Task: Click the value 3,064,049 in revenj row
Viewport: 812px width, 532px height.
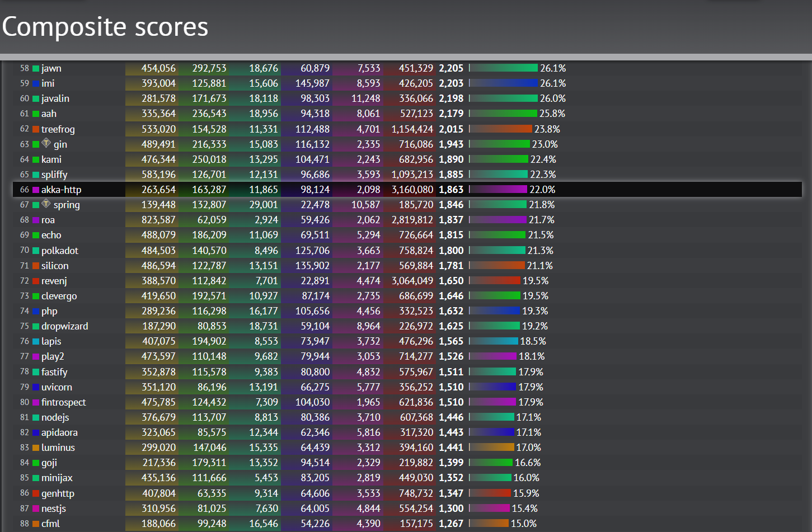Action: [x=412, y=281]
